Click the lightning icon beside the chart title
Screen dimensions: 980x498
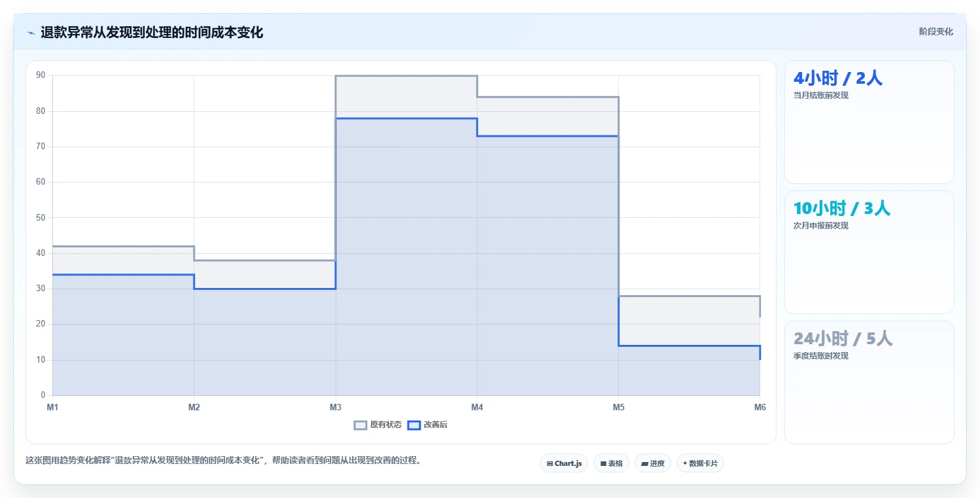tap(31, 33)
